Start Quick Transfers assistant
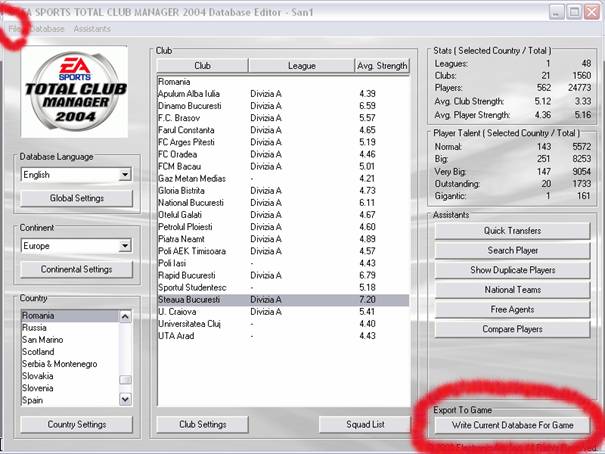 click(x=513, y=229)
